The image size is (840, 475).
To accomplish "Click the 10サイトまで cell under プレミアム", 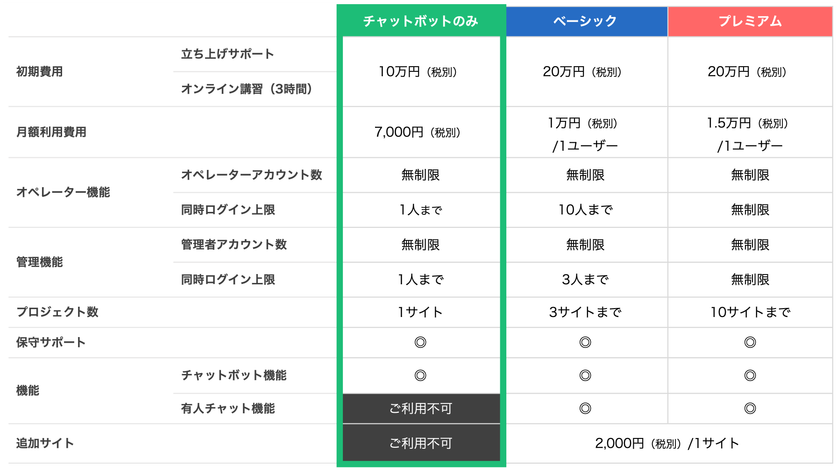I will pos(750,312).
